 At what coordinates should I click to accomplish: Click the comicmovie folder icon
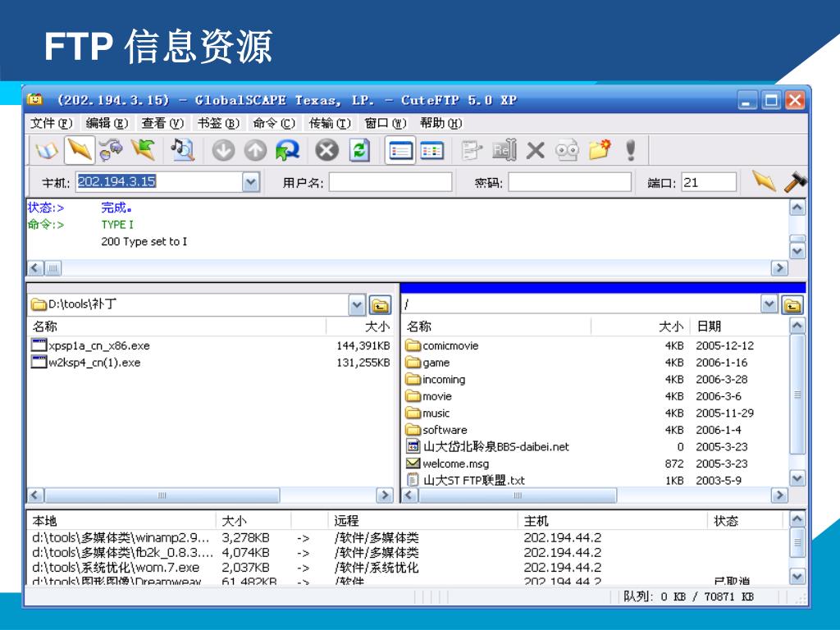413,345
